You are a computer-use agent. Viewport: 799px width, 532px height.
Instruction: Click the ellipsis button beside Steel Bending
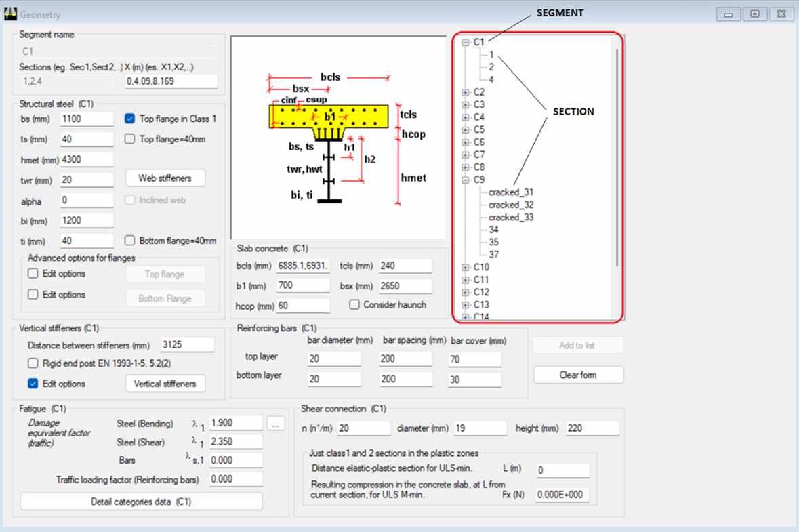click(x=275, y=424)
